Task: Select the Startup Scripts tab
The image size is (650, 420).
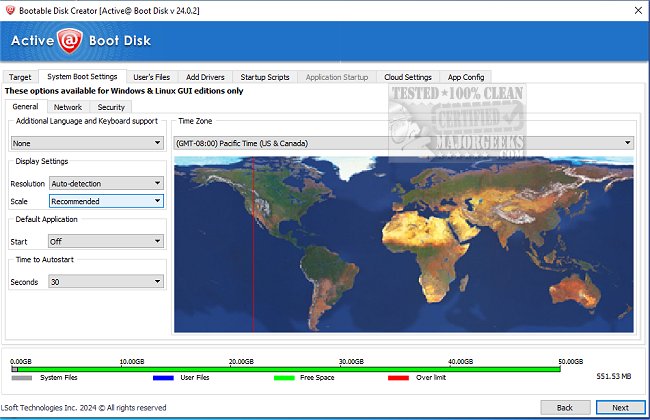Action: pyautogui.click(x=265, y=77)
